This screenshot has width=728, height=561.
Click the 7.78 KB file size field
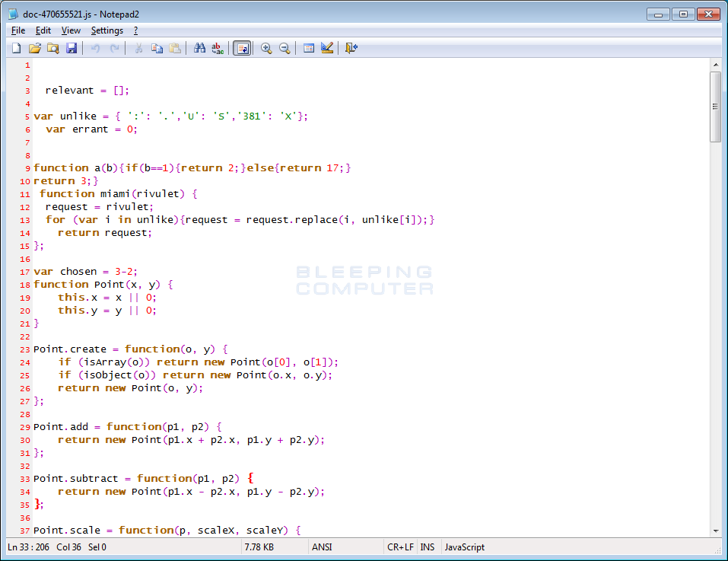(x=259, y=547)
